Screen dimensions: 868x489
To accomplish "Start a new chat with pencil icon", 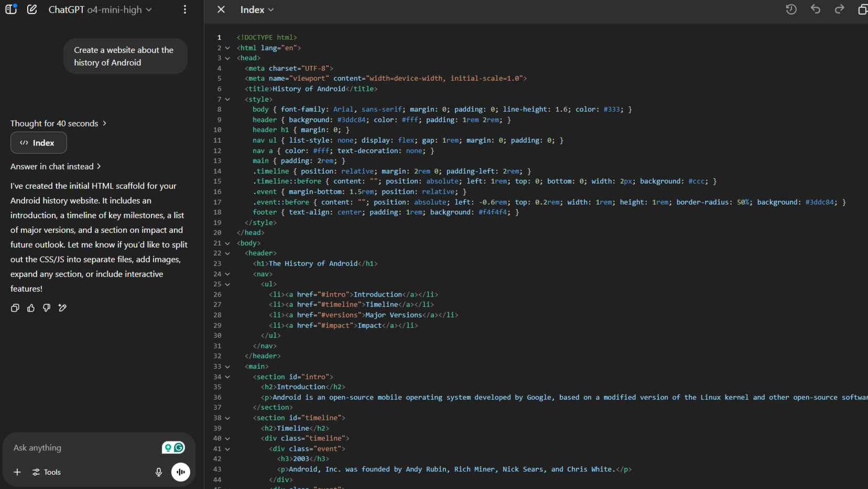I will 32,9.
